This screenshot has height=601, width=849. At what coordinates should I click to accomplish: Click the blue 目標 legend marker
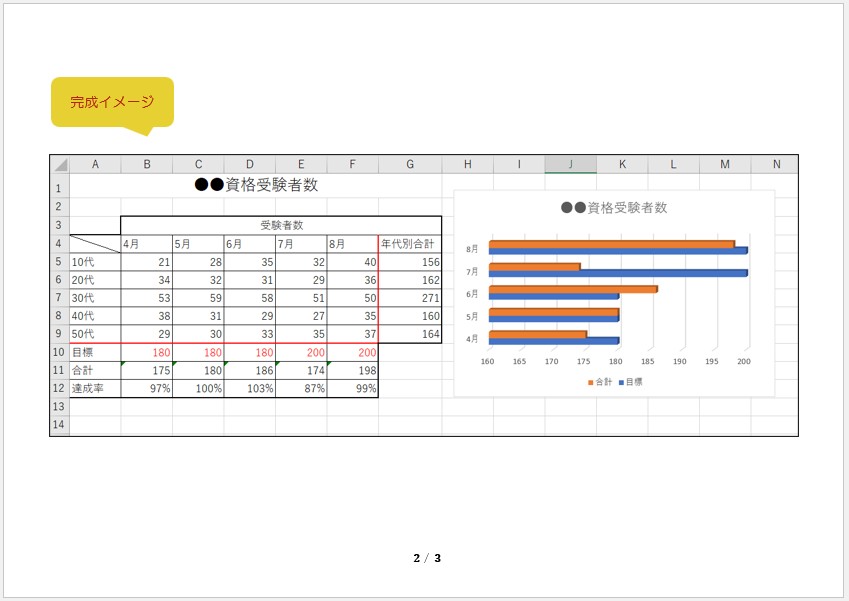point(622,382)
